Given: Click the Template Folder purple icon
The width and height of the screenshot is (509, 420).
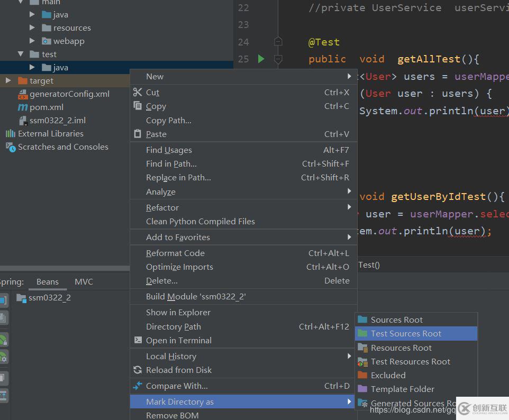Looking at the screenshot, I should point(362,389).
